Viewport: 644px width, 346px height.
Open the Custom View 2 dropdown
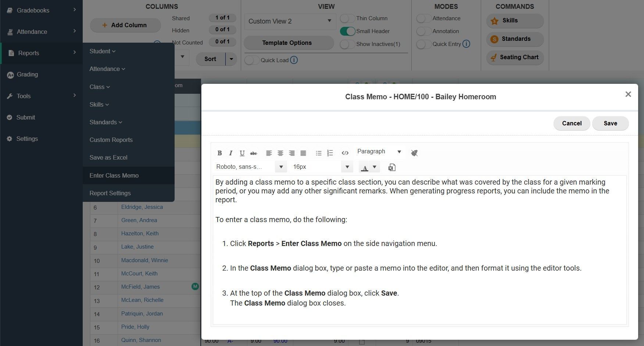pyautogui.click(x=290, y=21)
